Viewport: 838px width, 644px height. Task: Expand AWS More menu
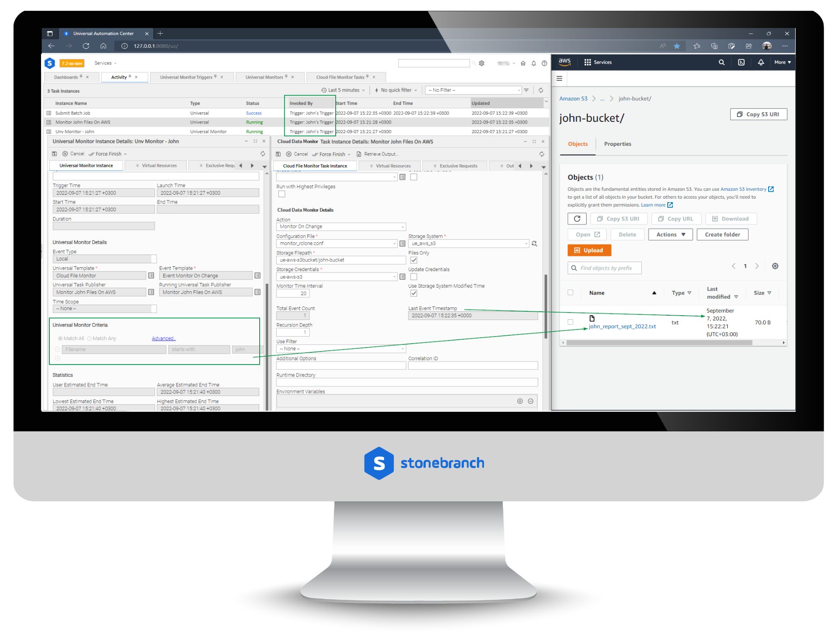(783, 62)
